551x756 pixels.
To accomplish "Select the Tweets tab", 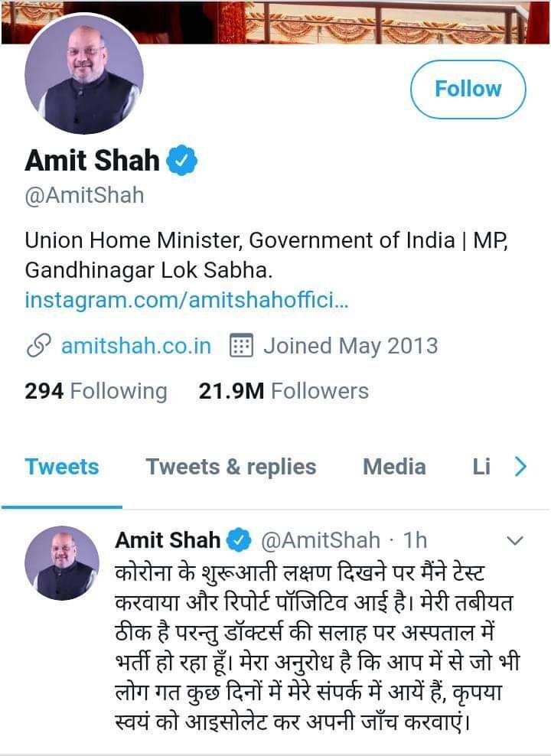I will pos(62,467).
